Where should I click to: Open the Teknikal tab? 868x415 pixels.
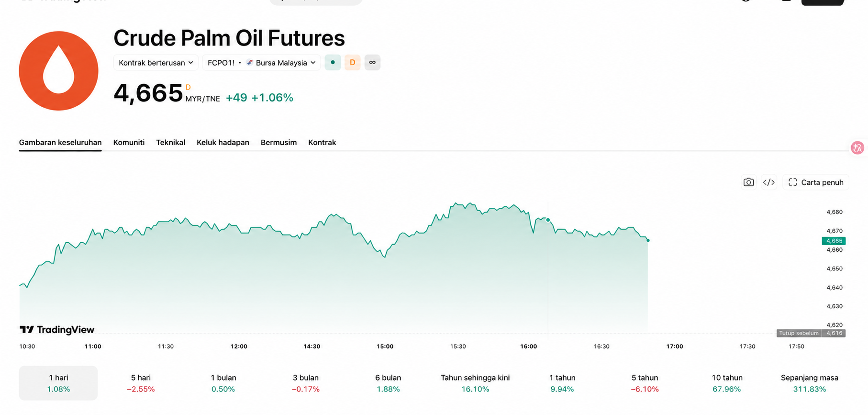coord(170,143)
